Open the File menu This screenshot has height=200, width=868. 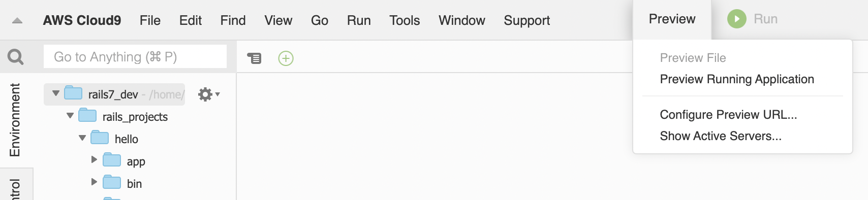point(150,20)
